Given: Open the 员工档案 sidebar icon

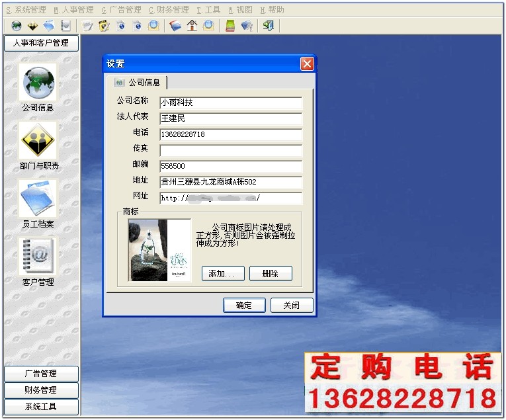Looking at the screenshot, I should [38, 198].
